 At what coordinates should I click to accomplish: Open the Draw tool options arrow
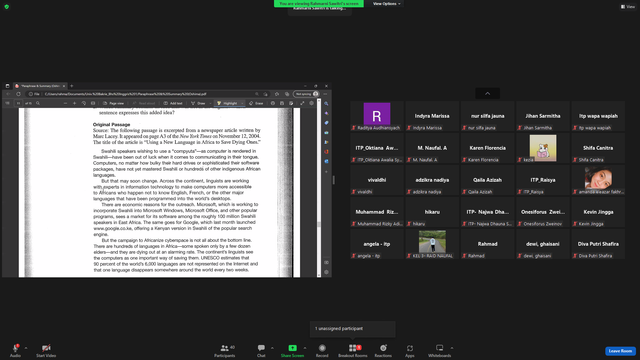pos(211,103)
